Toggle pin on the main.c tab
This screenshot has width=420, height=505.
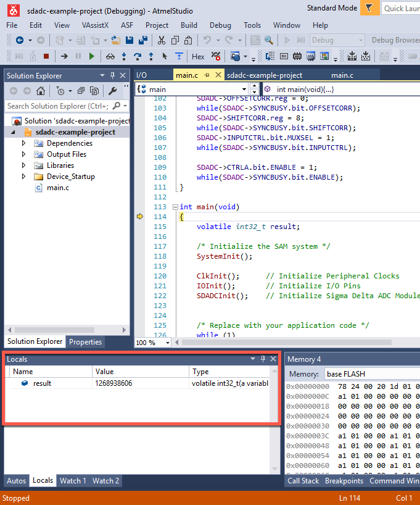(207, 75)
